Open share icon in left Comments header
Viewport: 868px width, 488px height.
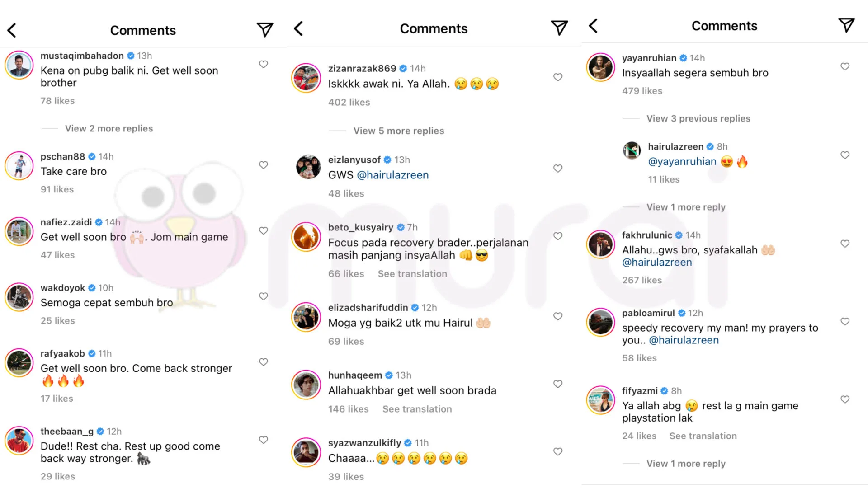[x=265, y=30]
